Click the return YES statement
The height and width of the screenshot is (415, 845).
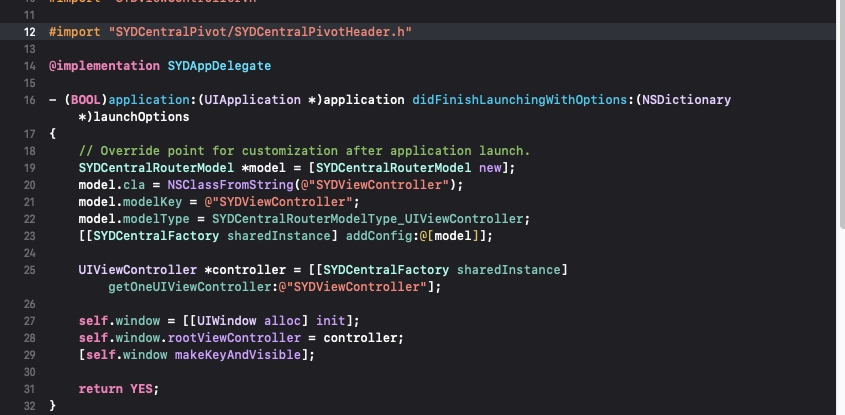coord(118,389)
